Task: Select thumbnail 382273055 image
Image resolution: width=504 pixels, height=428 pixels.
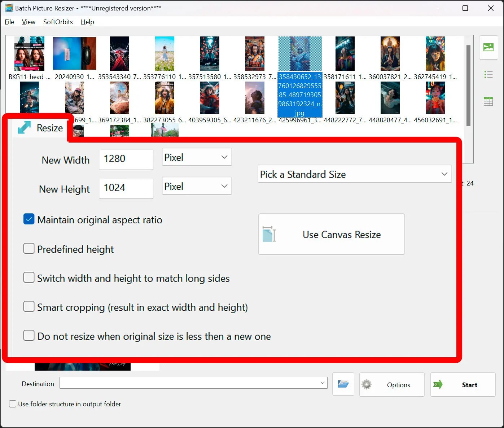Action: click(x=165, y=98)
